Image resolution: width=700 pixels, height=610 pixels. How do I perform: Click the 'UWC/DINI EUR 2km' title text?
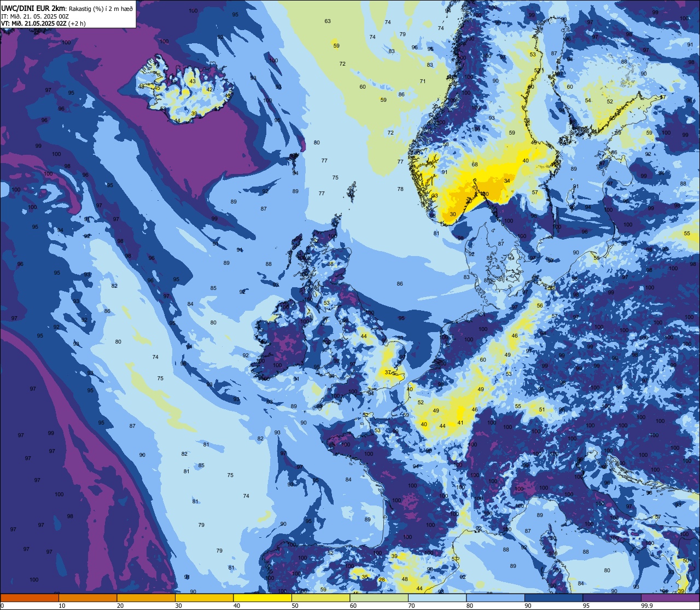click(x=32, y=8)
